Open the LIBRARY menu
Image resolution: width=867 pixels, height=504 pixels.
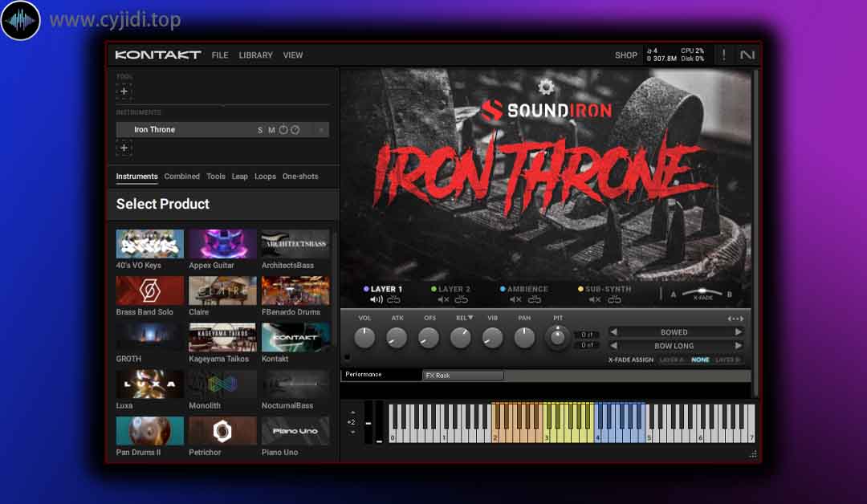click(255, 55)
